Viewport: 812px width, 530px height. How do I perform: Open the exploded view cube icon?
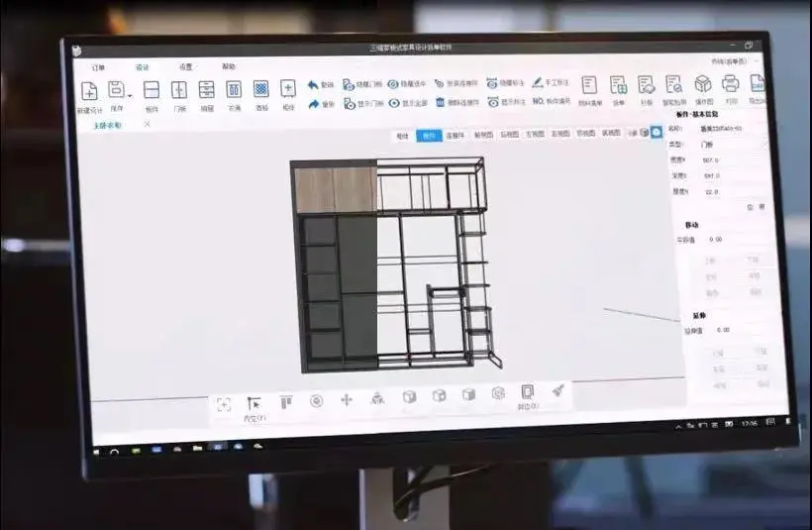pos(703,83)
